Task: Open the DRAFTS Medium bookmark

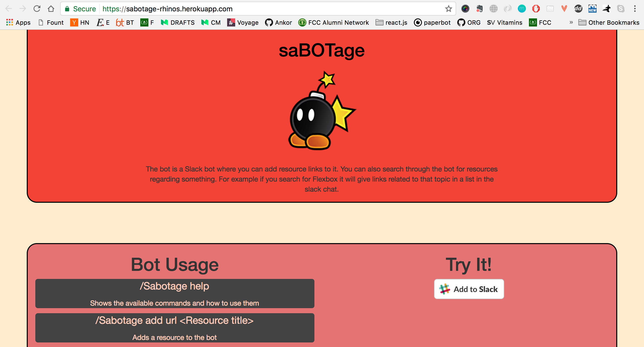Action: click(x=178, y=22)
